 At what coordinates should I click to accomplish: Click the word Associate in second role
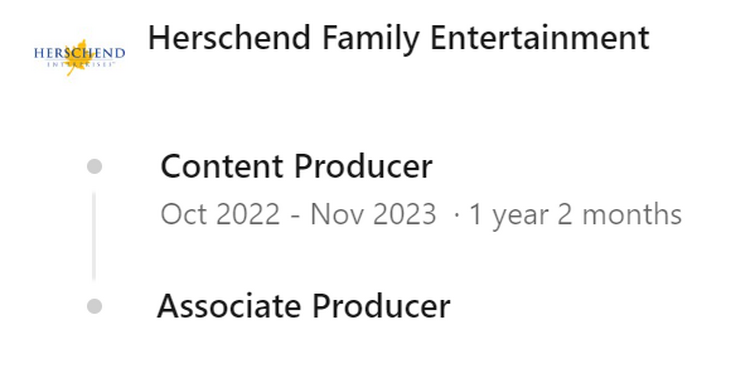click(229, 306)
